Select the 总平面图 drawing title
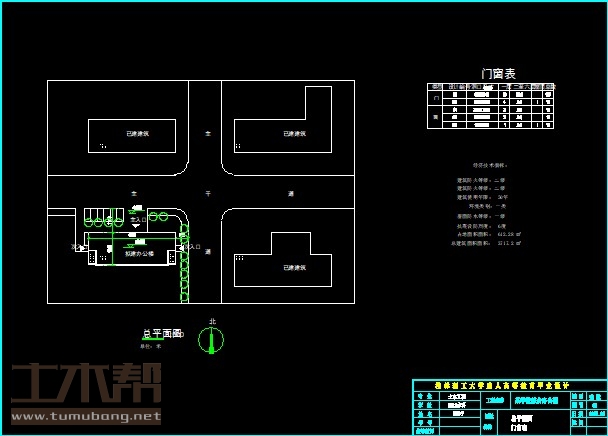The image size is (608, 436). (x=162, y=334)
